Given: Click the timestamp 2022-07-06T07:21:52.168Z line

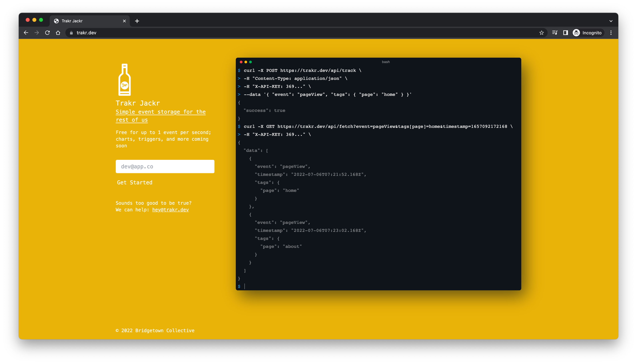Looking at the screenshot, I should (x=310, y=174).
